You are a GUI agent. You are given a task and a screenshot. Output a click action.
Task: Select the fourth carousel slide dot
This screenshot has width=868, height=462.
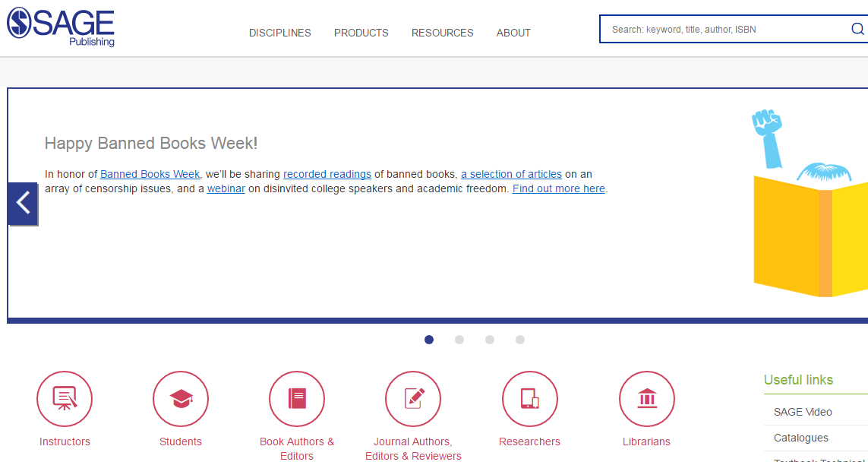[x=520, y=340]
